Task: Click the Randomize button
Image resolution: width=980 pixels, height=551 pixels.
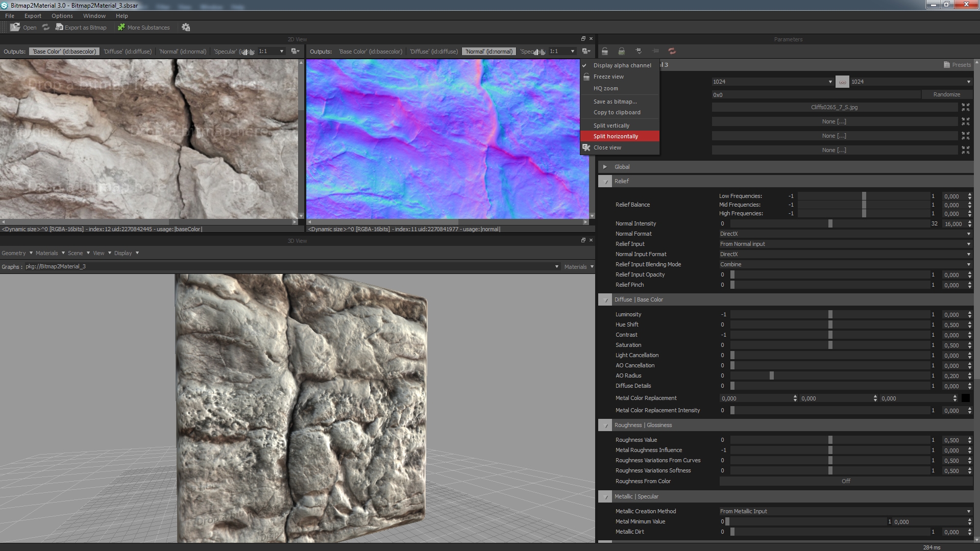Action: click(946, 94)
